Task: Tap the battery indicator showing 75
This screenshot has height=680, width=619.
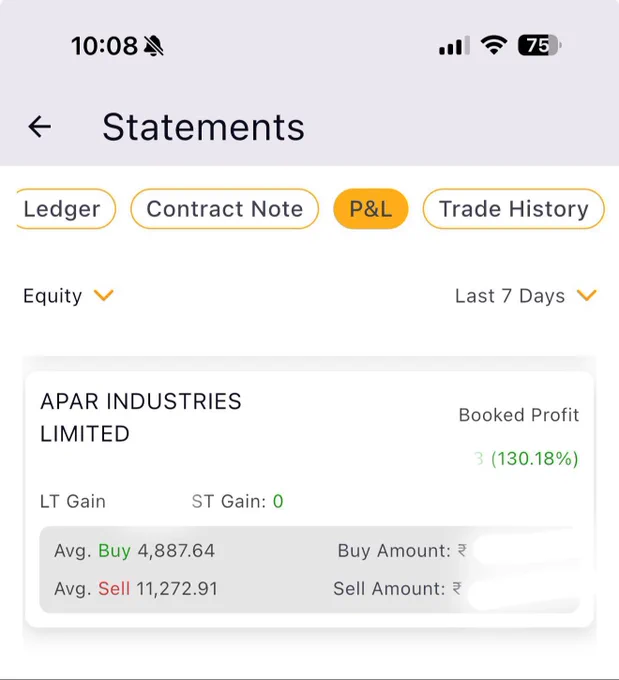Action: (x=539, y=45)
